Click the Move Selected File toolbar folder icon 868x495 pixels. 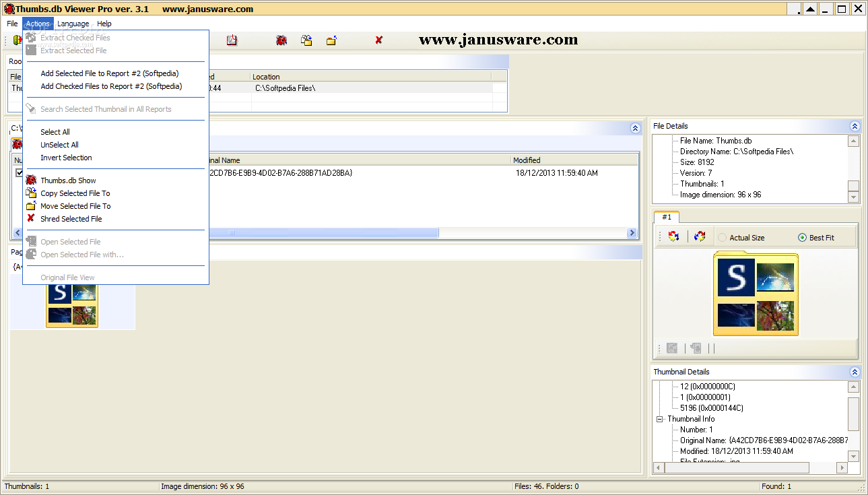coord(331,40)
